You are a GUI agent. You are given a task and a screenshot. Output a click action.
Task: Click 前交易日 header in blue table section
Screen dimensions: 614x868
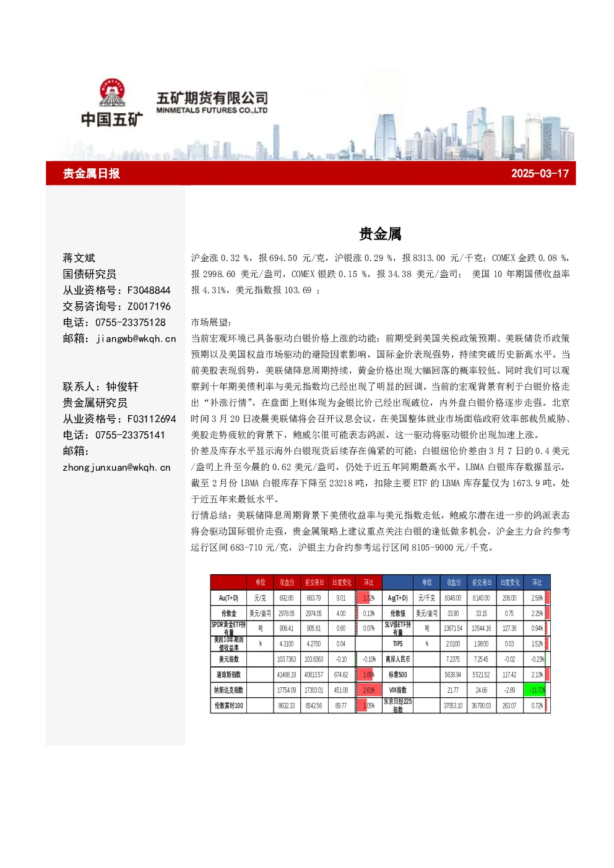(482, 583)
